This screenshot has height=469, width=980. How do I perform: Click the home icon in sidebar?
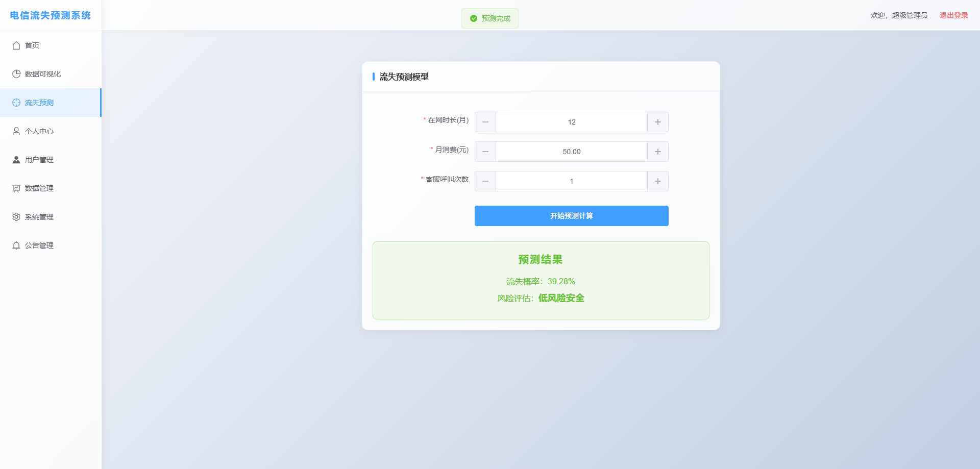(16, 45)
